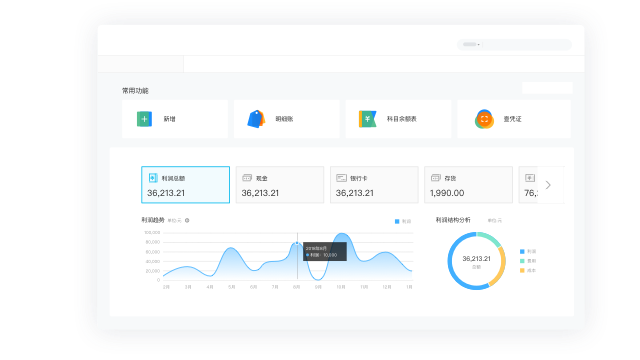640x360 pixels.
Task: Select the 利润总额 36,213.21 summary card
Action: click(x=185, y=184)
